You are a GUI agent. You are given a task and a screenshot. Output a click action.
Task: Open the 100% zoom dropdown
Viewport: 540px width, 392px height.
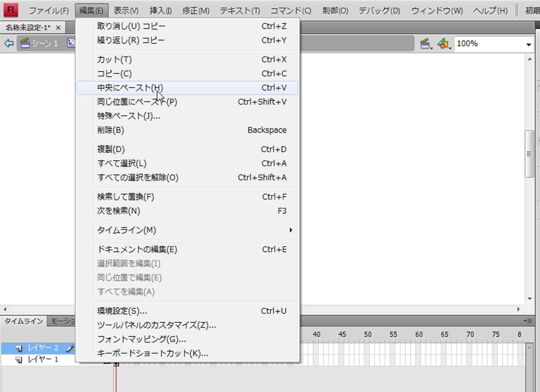(529, 44)
